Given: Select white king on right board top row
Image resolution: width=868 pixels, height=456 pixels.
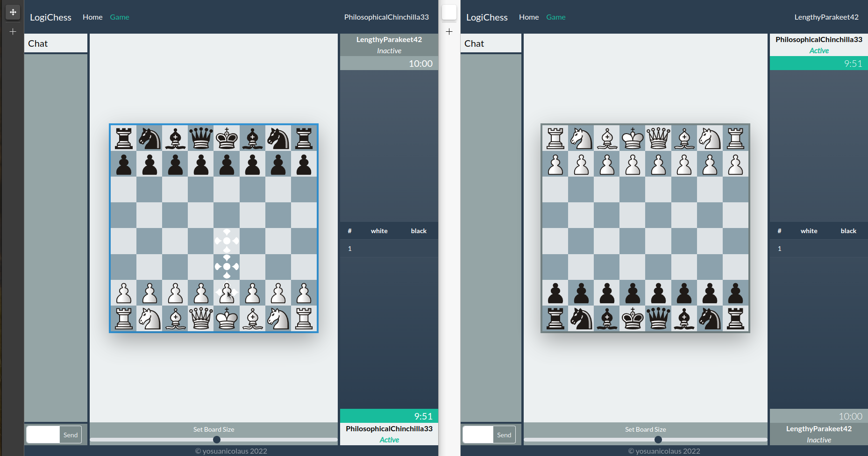Looking at the screenshot, I should (x=633, y=138).
